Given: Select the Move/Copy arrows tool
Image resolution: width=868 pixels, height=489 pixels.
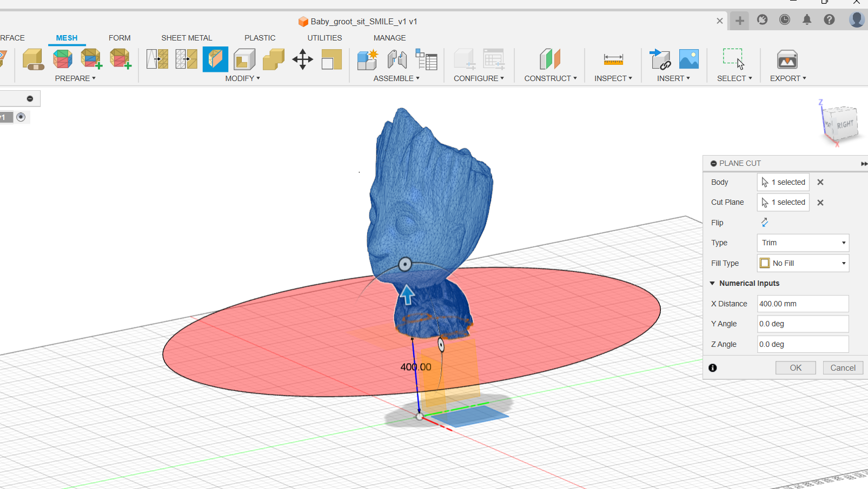Looking at the screenshot, I should coord(302,59).
